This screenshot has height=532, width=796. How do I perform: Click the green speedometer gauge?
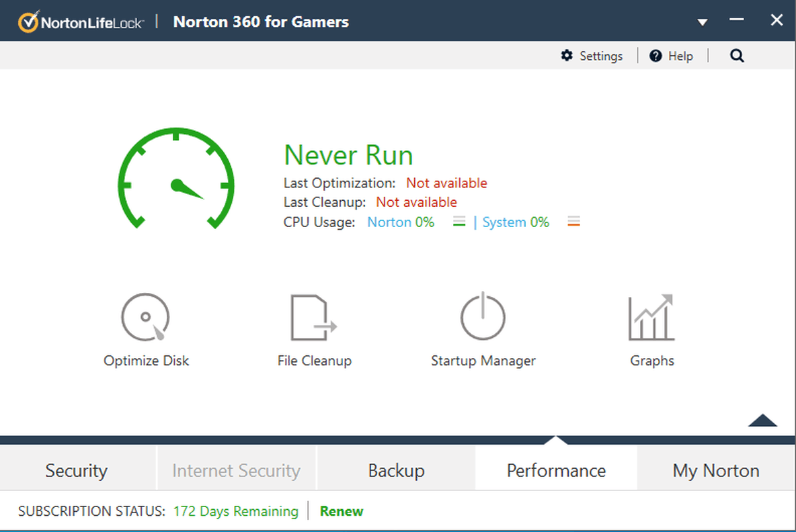tap(175, 178)
